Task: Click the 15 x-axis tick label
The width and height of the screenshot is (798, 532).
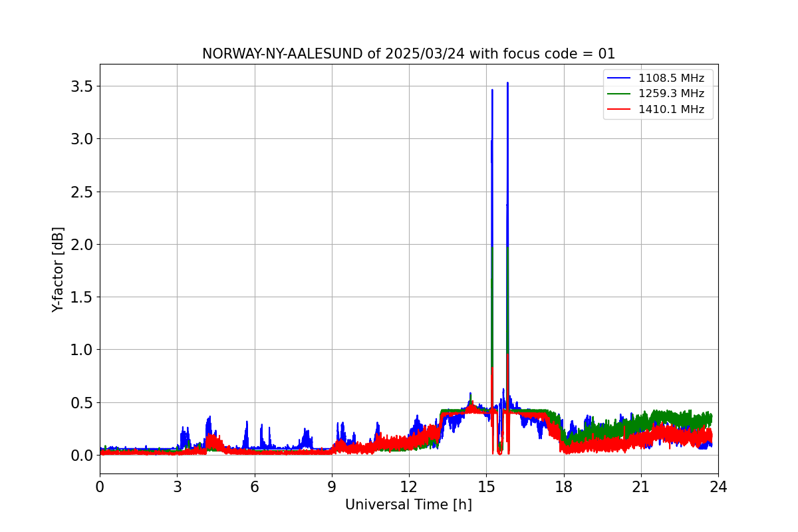Action: [x=486, y=487]
